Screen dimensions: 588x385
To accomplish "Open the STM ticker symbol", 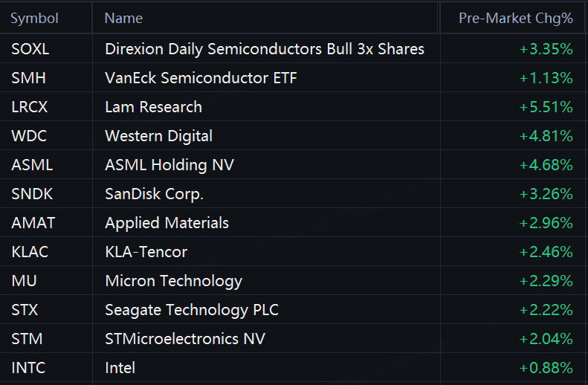I will 27,339.
